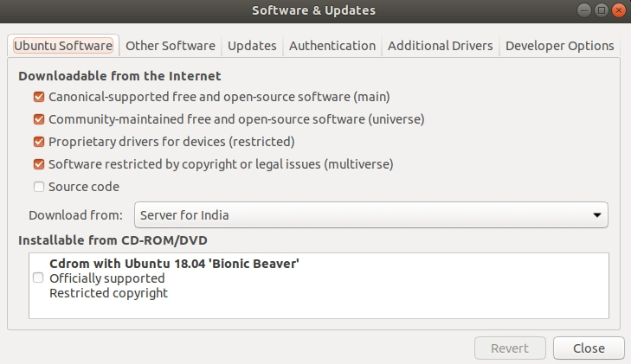Select the Ubuntu Software tab
This screenshot has width=631, height=364.
[63, 46]
